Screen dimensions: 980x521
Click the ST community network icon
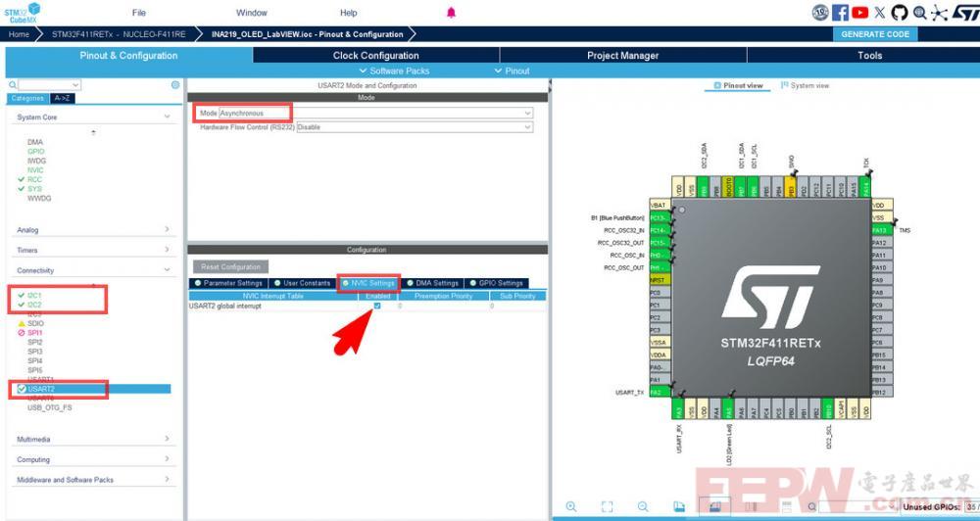pyautogui.click(x=939, y=13)
